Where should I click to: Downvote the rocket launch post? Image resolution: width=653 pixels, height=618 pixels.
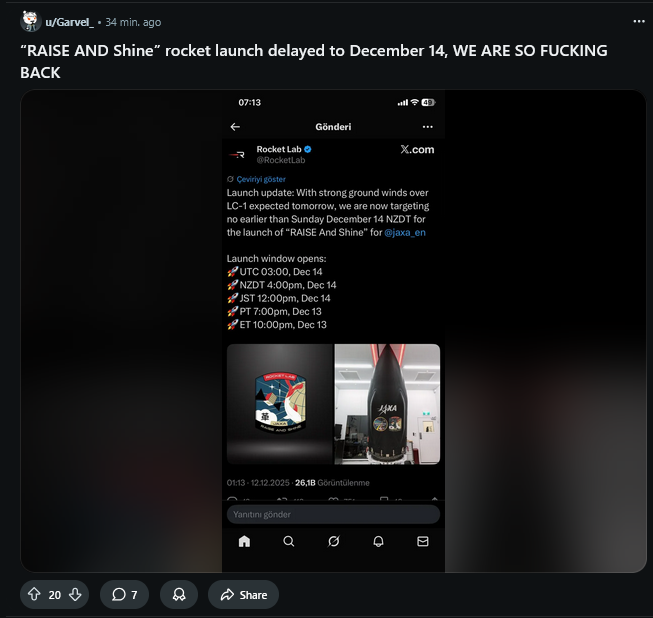tap(75, 594)
